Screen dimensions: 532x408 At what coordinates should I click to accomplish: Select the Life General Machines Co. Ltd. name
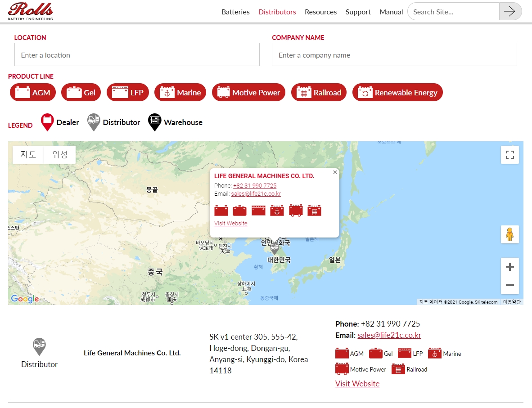(132, 353)
